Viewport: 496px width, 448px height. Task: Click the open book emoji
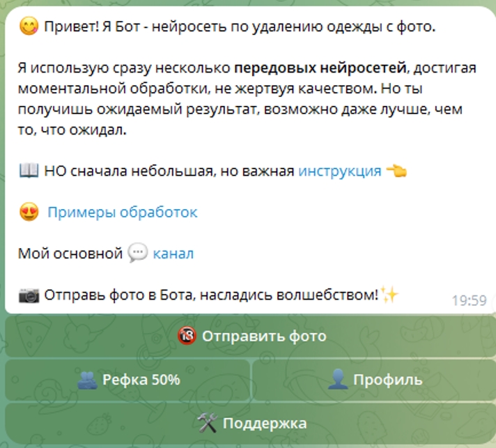(x=29, y=171)
